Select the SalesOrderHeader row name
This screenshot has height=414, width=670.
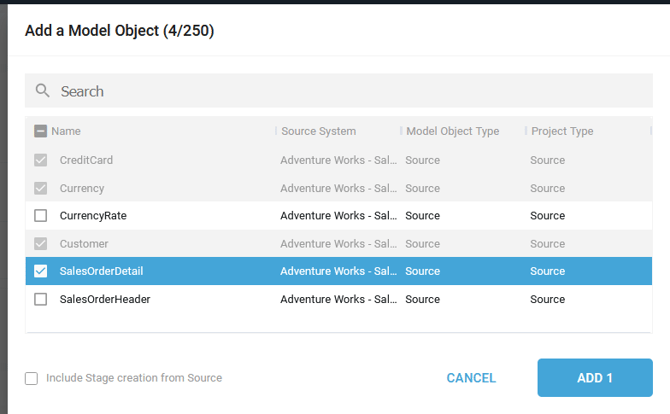pos(105,299)
